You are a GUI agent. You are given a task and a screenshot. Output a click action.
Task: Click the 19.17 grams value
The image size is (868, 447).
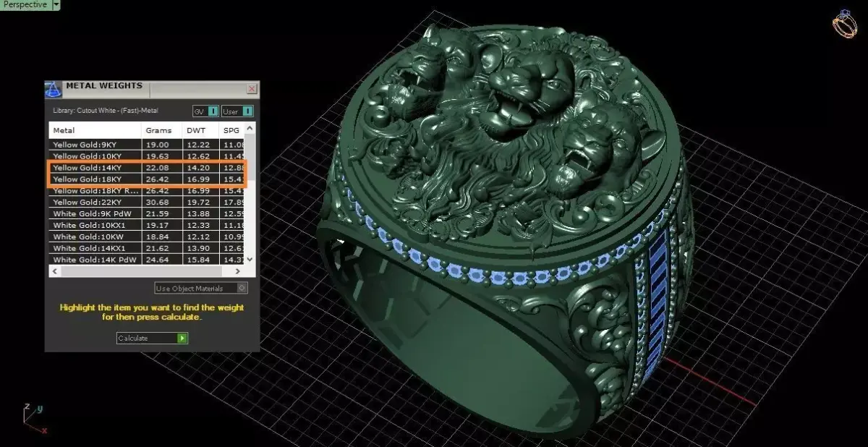coord(158,226)
